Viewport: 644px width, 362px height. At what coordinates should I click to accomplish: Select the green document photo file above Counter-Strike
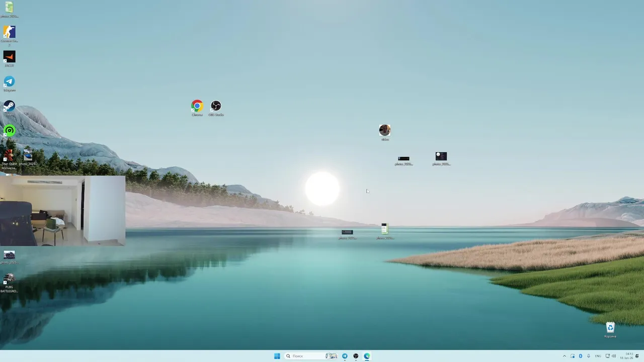(9, 10)
